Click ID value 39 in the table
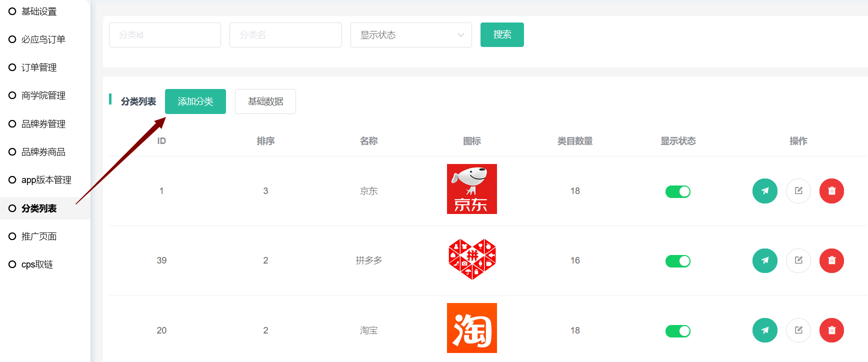Screen dimensions: 868x362 point(161,260)
